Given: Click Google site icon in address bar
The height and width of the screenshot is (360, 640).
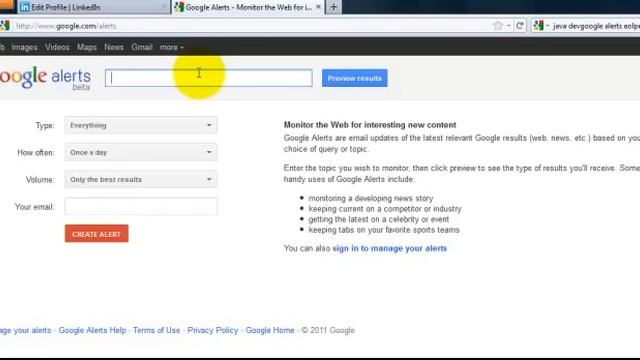Looking at the screenshot, I should click(5, 26).
